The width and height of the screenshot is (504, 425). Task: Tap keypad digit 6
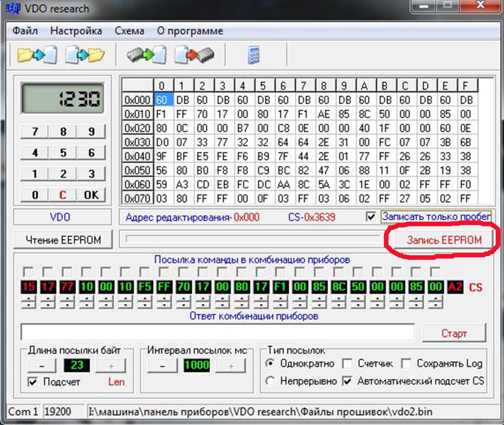click(91, 153)
